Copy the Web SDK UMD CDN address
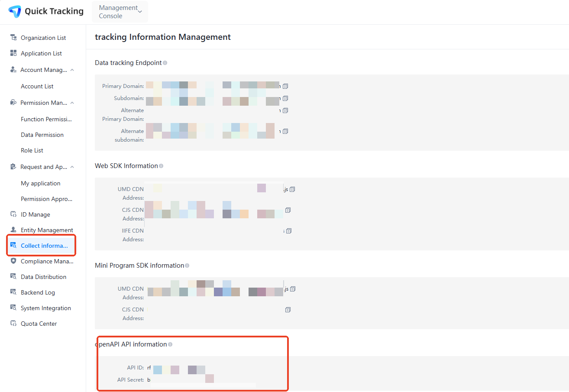The height and width of the screenshot is (392, 569). pos(292,189)
